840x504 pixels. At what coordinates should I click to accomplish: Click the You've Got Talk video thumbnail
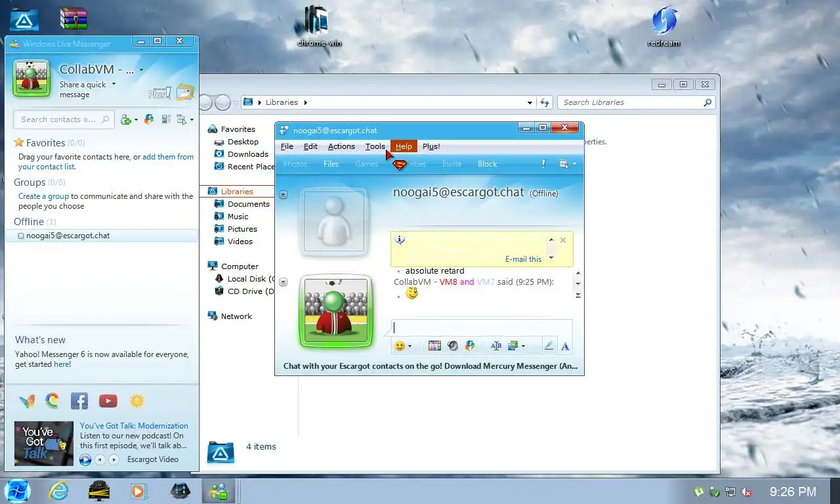tap(44, 444)
